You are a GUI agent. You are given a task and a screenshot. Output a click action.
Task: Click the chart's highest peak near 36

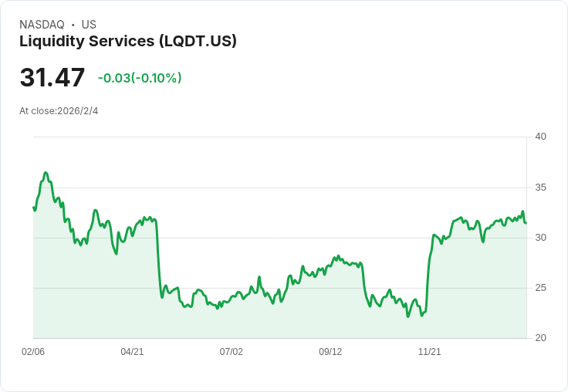point(46,173)
